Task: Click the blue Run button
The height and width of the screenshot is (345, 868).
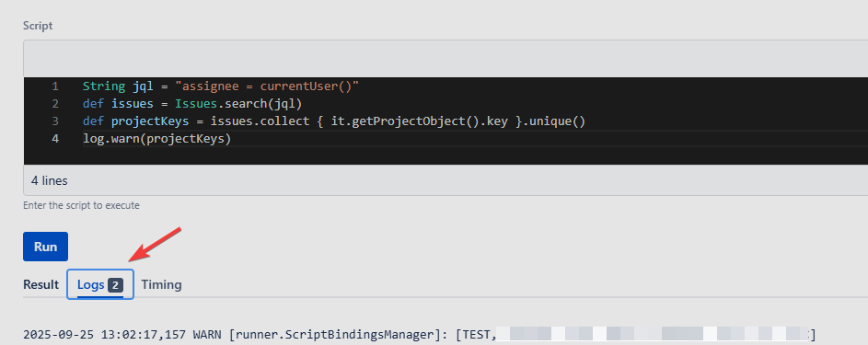Action: coord(45,247)
